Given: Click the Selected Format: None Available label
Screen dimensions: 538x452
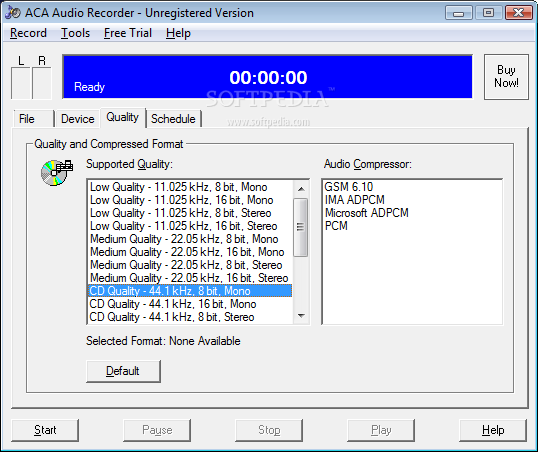Looking at the screenshot, I should (163, 341).
